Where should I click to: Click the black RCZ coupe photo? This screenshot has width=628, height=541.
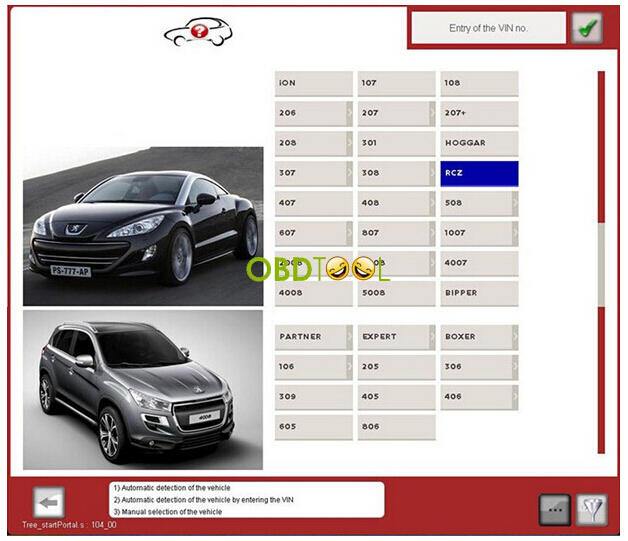(143, 226)
